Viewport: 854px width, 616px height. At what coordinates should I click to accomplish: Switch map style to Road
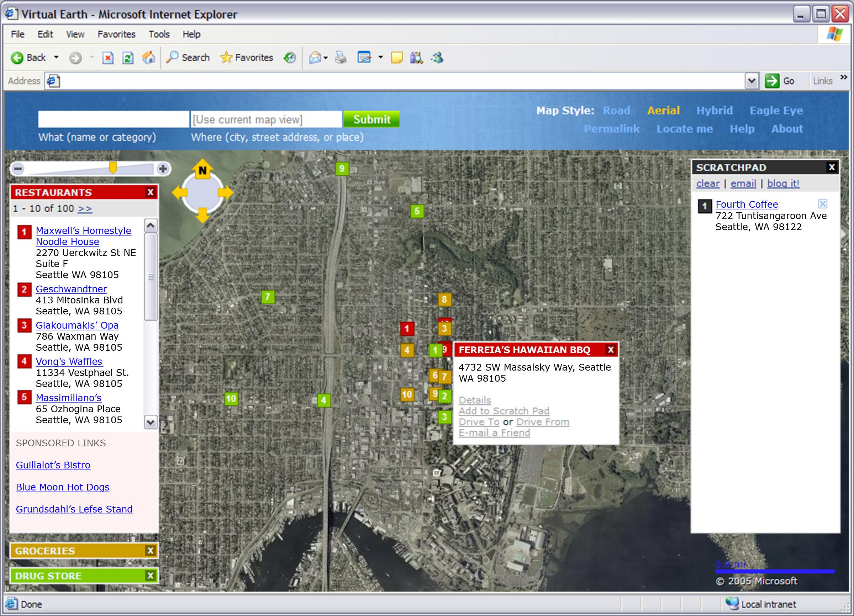pyautogui.click(x=616, y=111)
